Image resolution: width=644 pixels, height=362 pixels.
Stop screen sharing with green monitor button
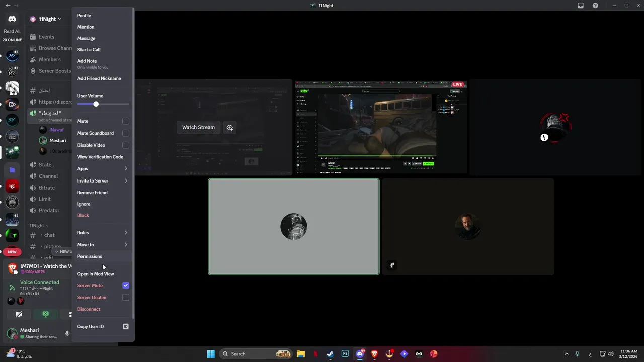coord(46,314)
